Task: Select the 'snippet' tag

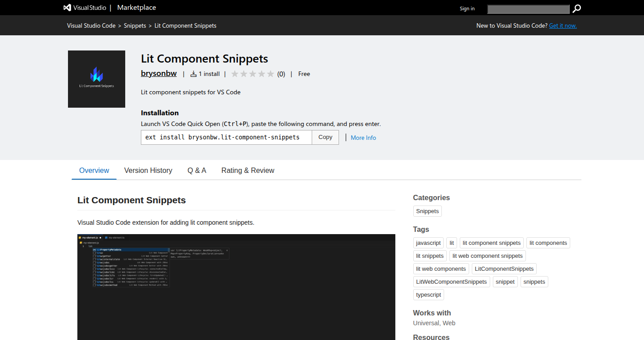Action: point(505,282)
